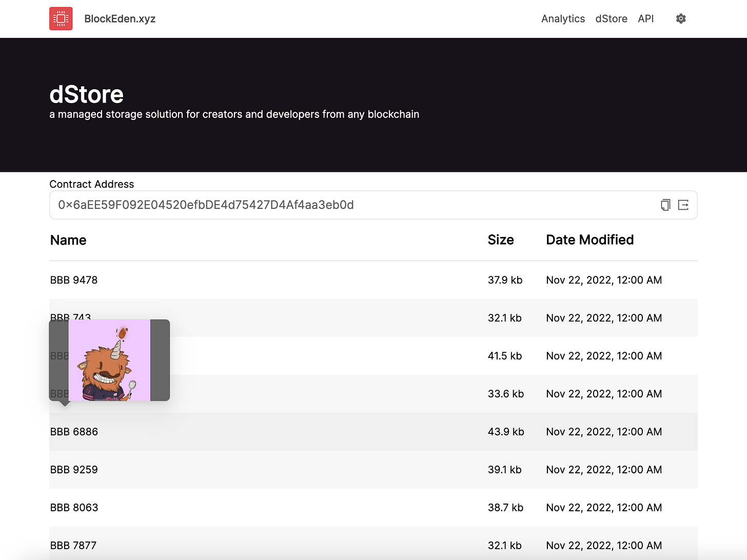Click the 43.9 kb size value
The height and width of the screenshot is (560, 747).
click(x=506, y=432)
